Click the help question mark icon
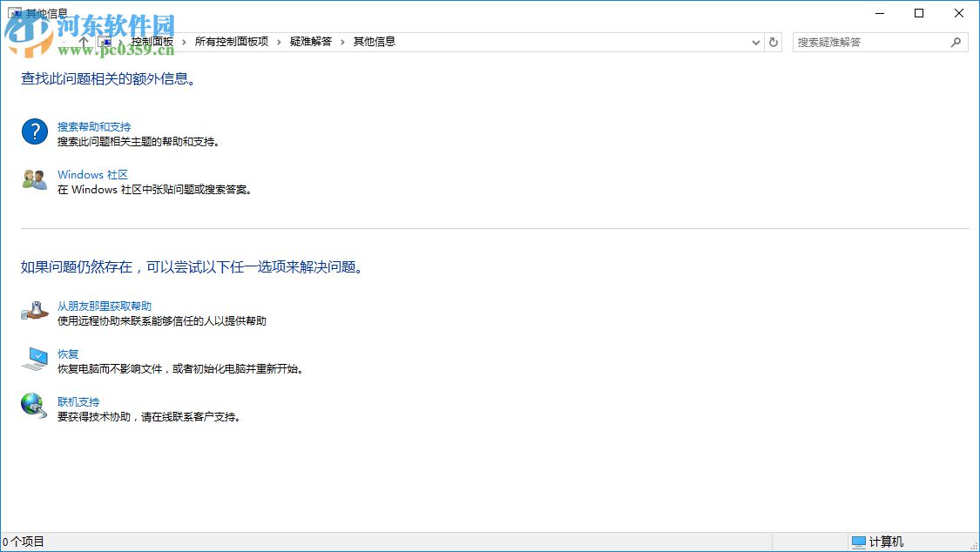This screenshot has height=552, width=980. 33,132
